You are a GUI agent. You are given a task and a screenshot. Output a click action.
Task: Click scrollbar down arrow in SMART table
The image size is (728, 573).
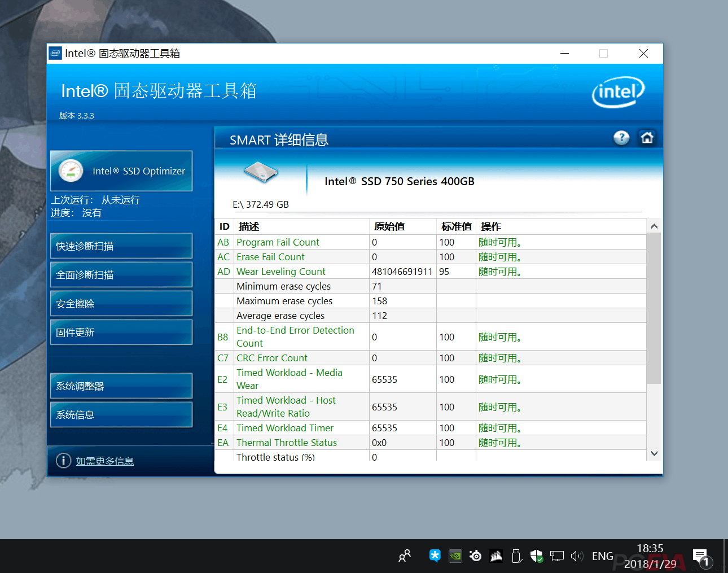tap(654, 453)
